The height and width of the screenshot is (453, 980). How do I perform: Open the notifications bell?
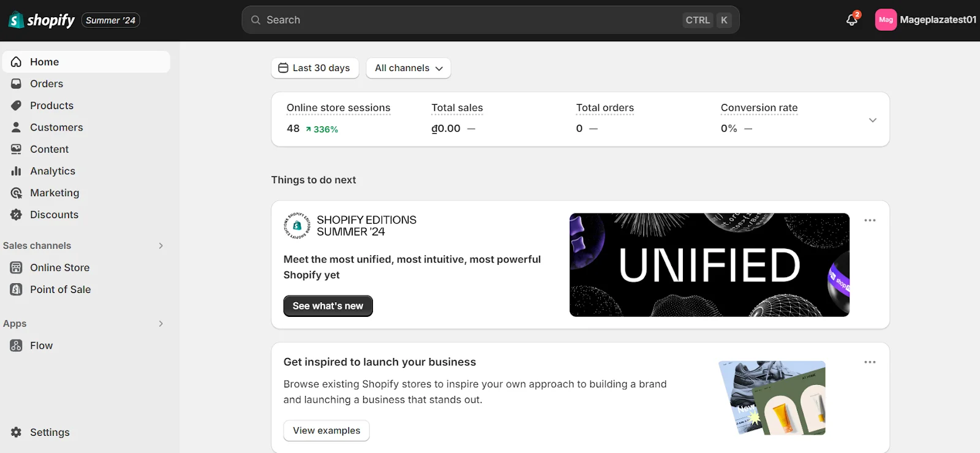click(x=851, y=20)
